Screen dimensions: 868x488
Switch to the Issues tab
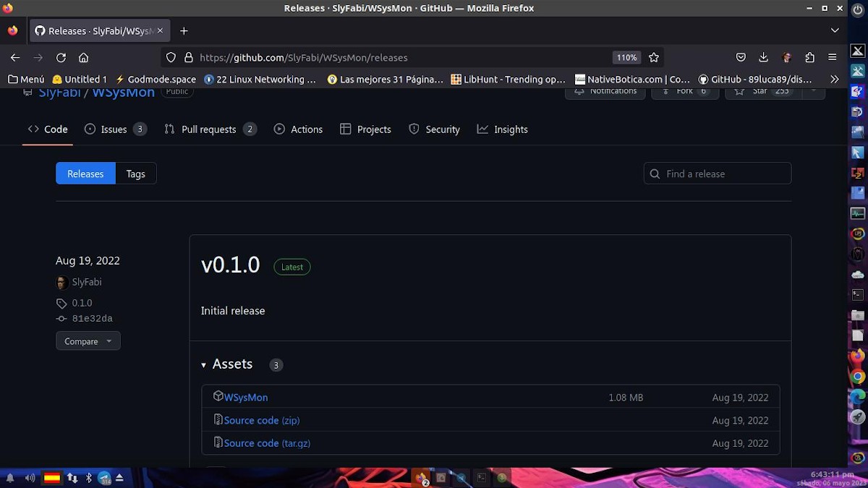click(x=116, y=129)
